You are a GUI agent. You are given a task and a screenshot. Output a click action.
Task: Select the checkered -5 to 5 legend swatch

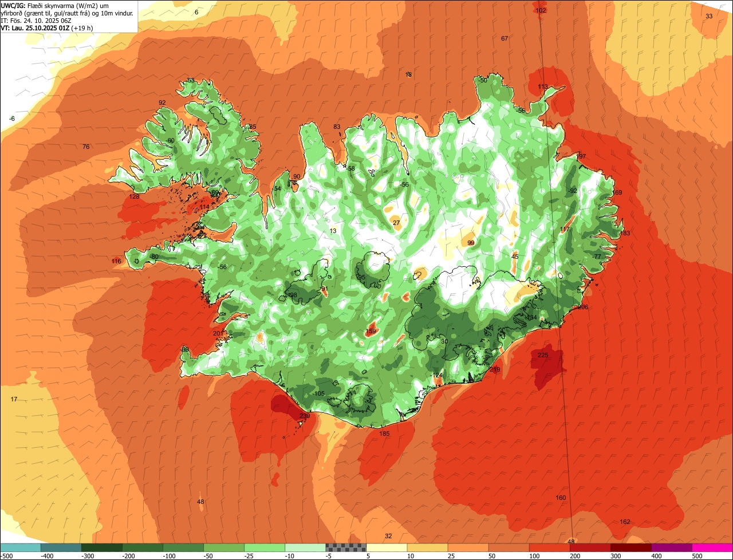pyautogui.click(x=346, y=547)
